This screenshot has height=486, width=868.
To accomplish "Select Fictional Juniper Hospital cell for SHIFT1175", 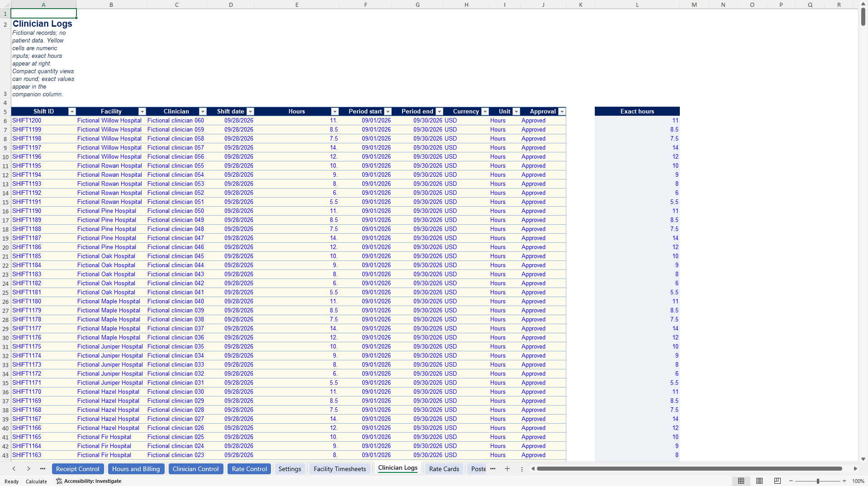I will click(x=111, y=347).
